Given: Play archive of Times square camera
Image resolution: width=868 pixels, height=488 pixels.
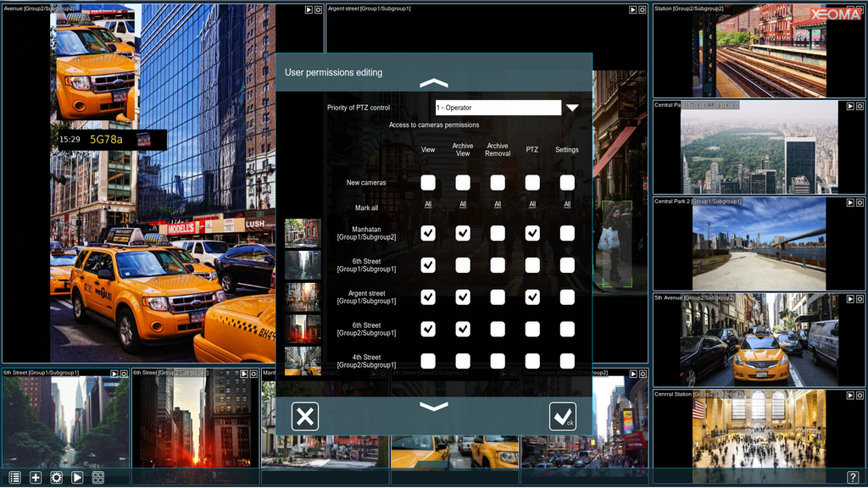Looking at the screenshot, I should click(x=633, y=374).
